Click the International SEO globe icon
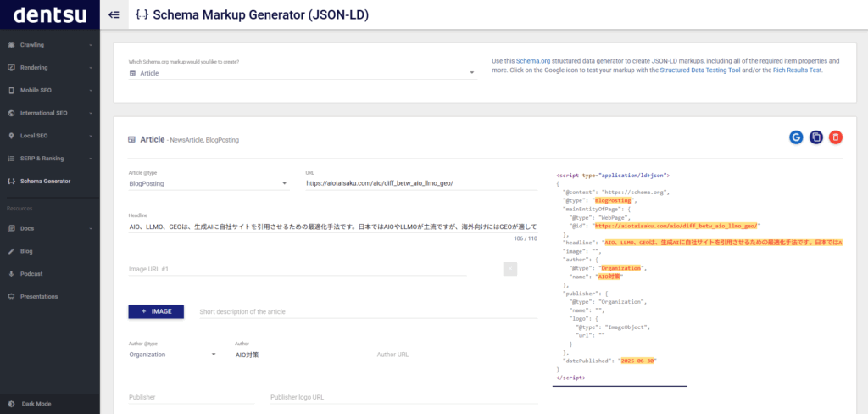868x414 pixels. click(11, 113)
